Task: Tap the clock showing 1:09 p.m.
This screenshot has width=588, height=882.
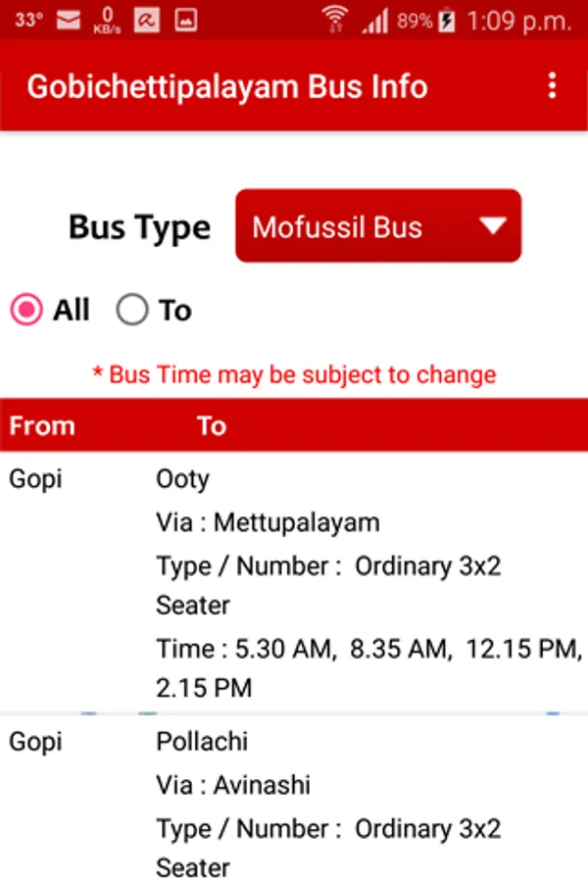Action: (x=520, y=20)
